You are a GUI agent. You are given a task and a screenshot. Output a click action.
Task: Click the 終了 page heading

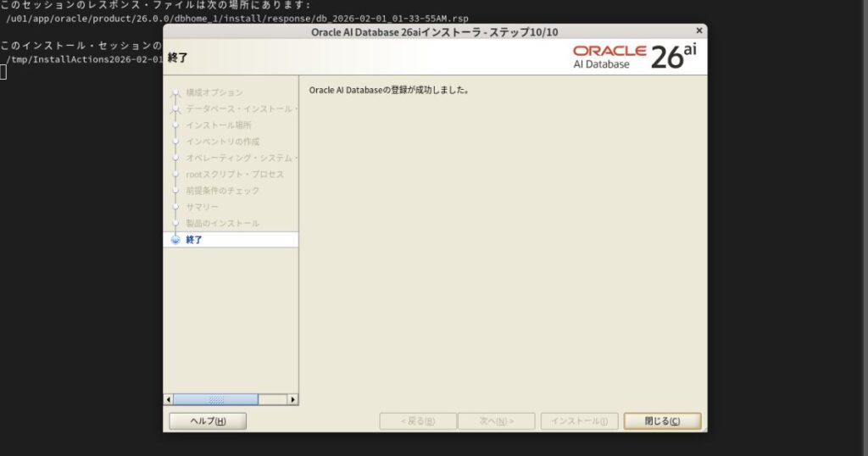pos(178,58)
